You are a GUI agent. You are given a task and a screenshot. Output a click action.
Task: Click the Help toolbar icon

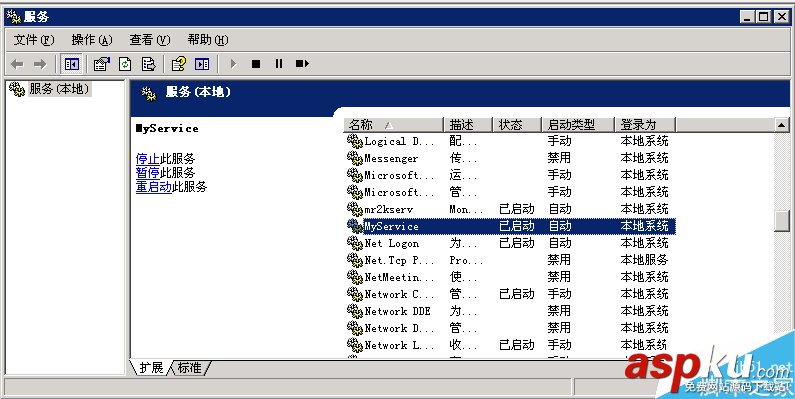point(178,64)
